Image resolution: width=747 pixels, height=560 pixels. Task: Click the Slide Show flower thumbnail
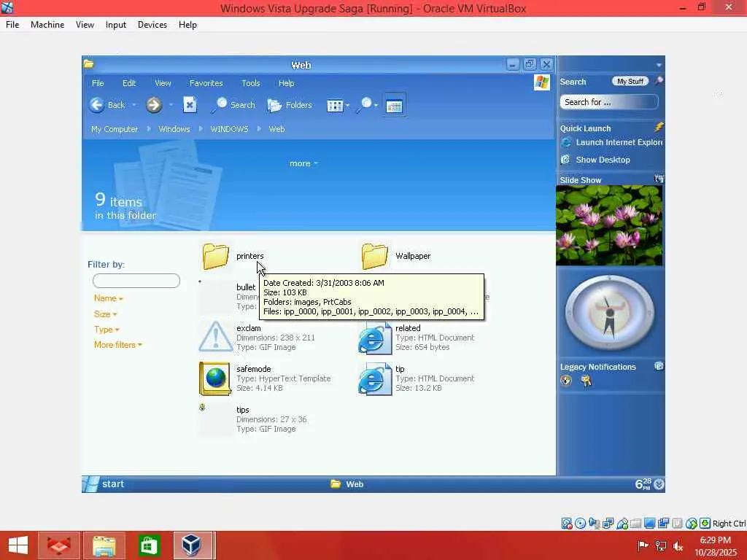[609, 225]
